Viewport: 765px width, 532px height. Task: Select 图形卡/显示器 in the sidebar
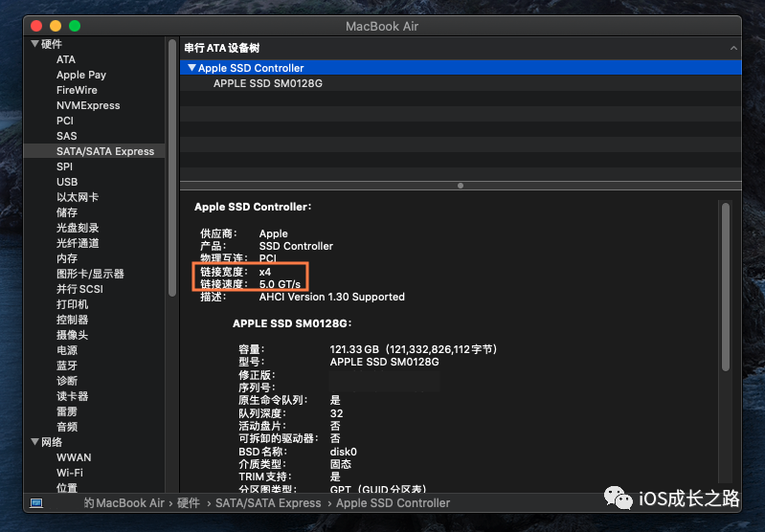tap(90, 274)
